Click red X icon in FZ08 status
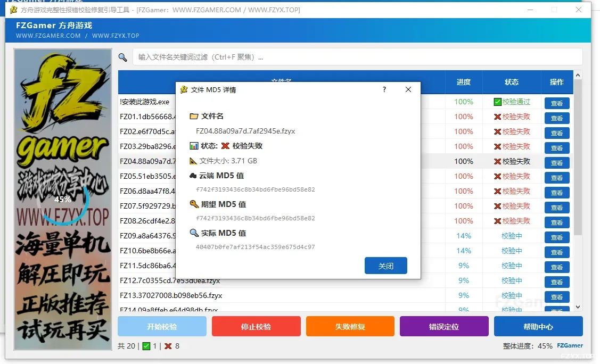The height and width of the screenshot is (364, 600). click(497, 221)
